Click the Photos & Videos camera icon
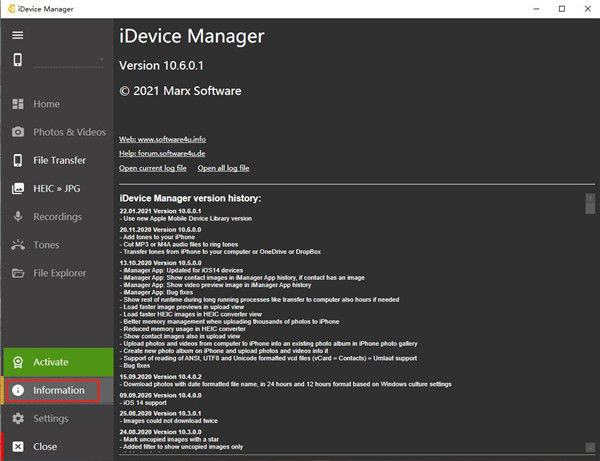The width and height of the screenshot is (600, 461). (17, 132)
